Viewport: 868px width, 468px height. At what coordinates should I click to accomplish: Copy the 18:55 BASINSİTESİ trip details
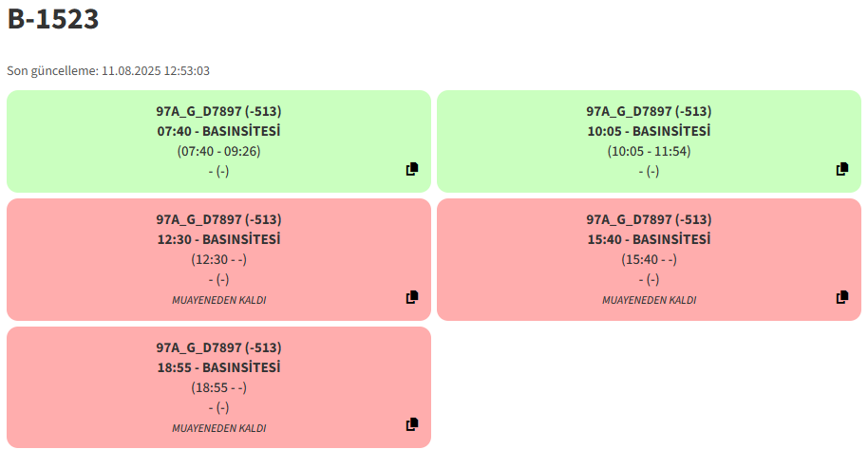(x=412, y=424)
